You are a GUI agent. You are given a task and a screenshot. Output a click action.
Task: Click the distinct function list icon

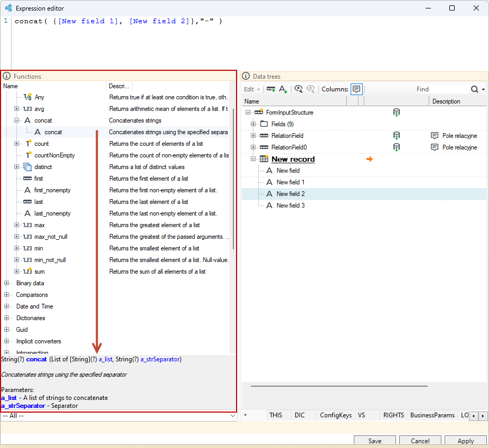[x=27, y=167]
